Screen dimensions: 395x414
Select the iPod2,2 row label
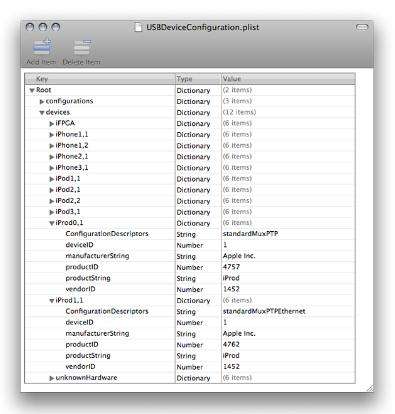[x=68, y=201]
